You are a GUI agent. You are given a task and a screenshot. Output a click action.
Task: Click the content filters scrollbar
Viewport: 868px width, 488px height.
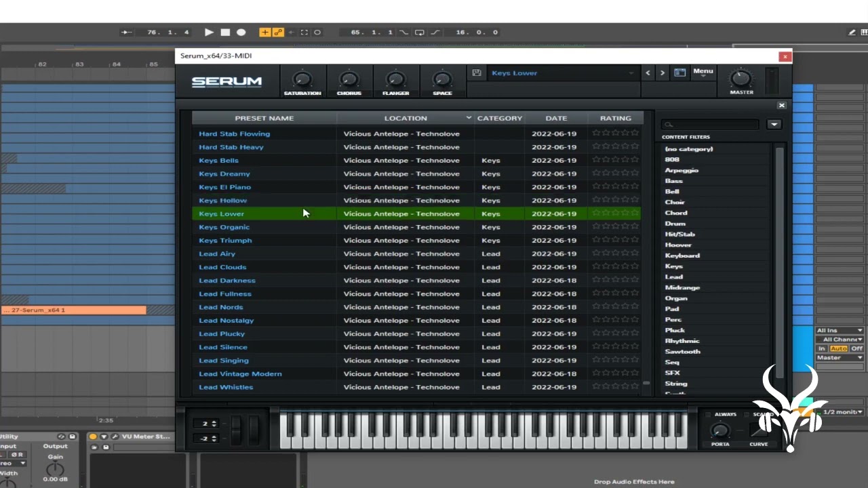779,262
